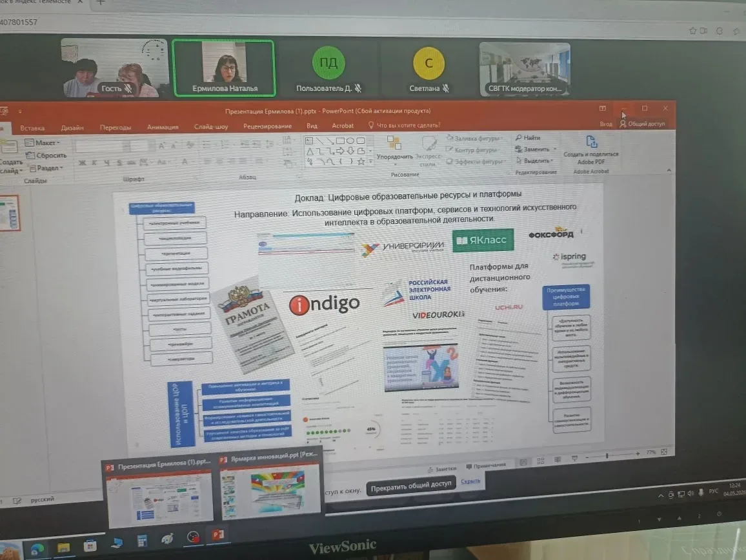Select the text box shape in the gallery
Viewport: 746px width, 560px height.
pyautogui.click(x=309, y=141)
